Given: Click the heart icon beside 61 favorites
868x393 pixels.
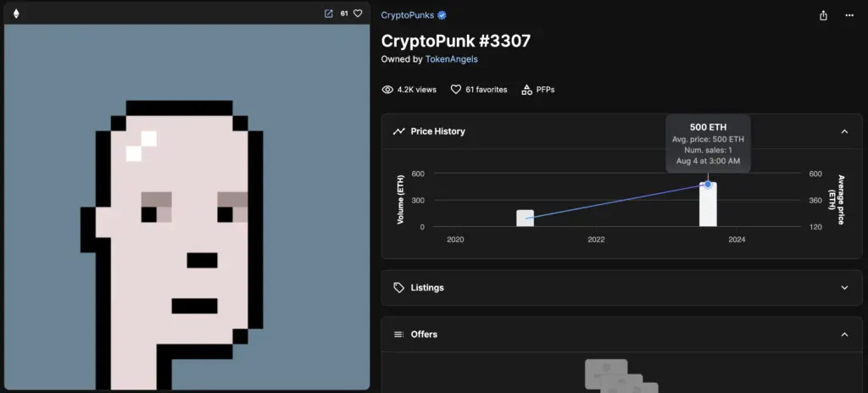Looking at the screenshot, I should [455, 90].
